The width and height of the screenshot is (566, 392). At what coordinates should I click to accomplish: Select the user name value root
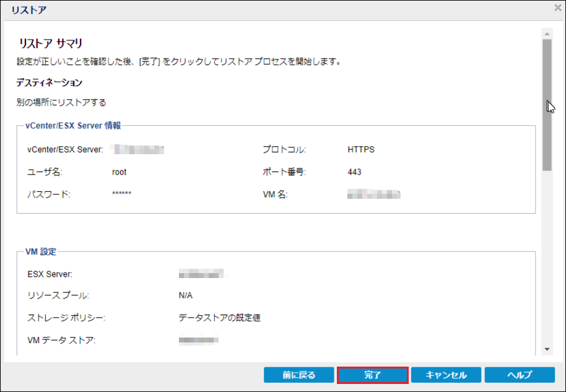pos(120,172)
